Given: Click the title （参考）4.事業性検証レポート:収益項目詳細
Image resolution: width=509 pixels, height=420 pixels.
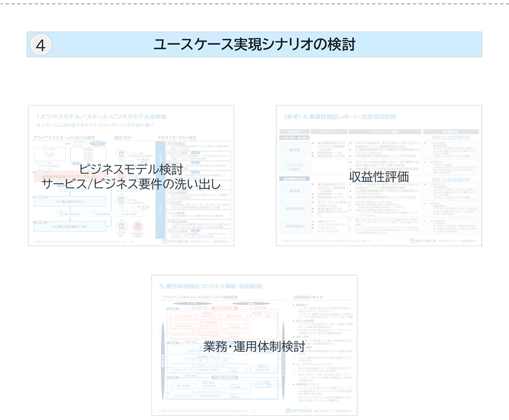Looking at the screenshot, I should 339,117.
